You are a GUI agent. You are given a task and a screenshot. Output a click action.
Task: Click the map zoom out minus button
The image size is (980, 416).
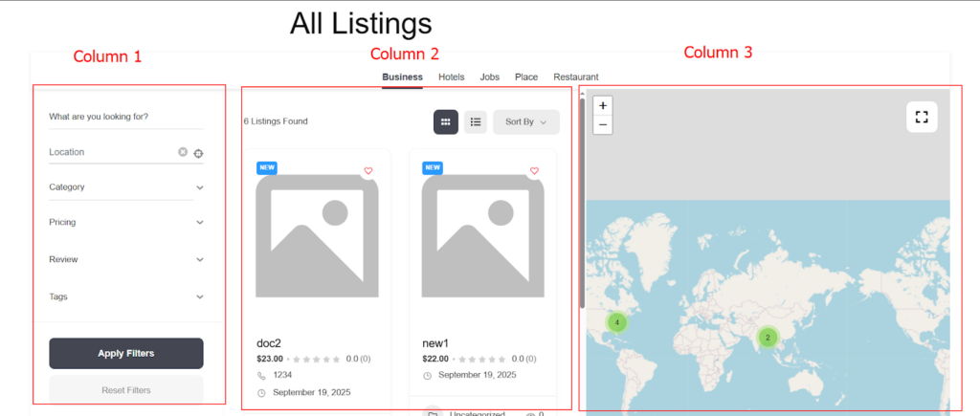(x=603, y=125)
